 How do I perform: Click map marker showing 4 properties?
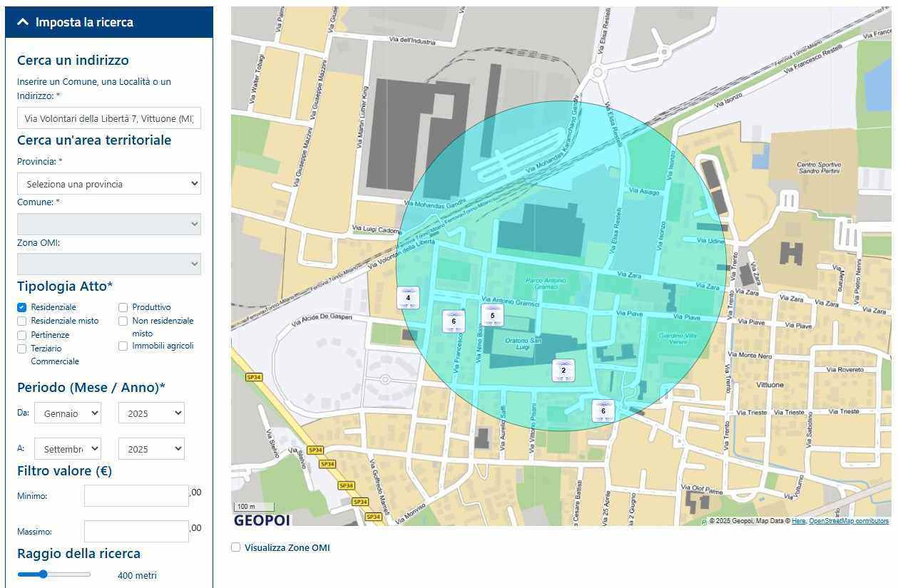click(x=408, y=298)
